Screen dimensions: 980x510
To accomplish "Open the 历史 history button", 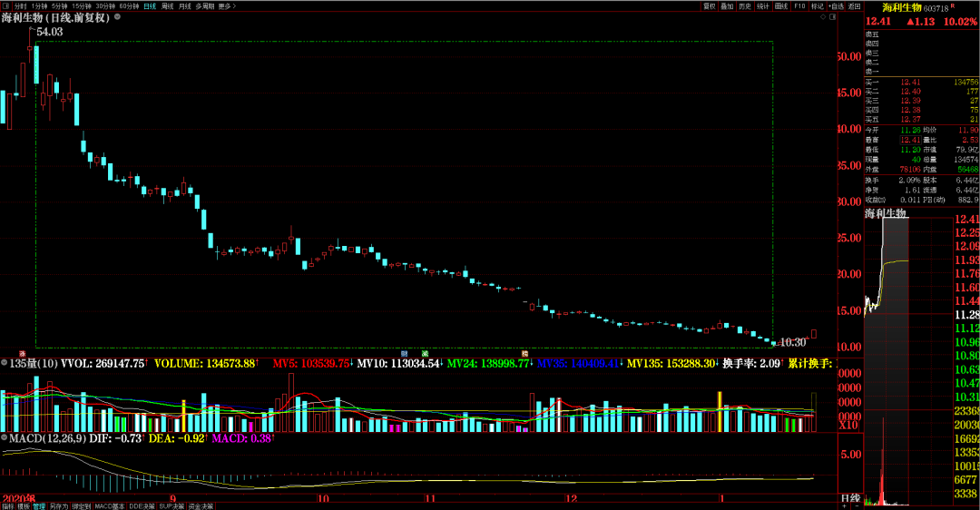I will click(x=745, y=6).
